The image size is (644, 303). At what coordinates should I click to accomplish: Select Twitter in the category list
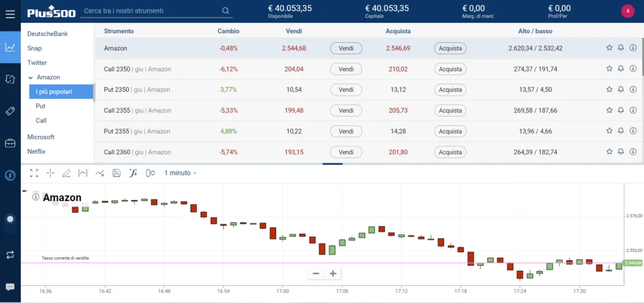click(x=37, y=62)
